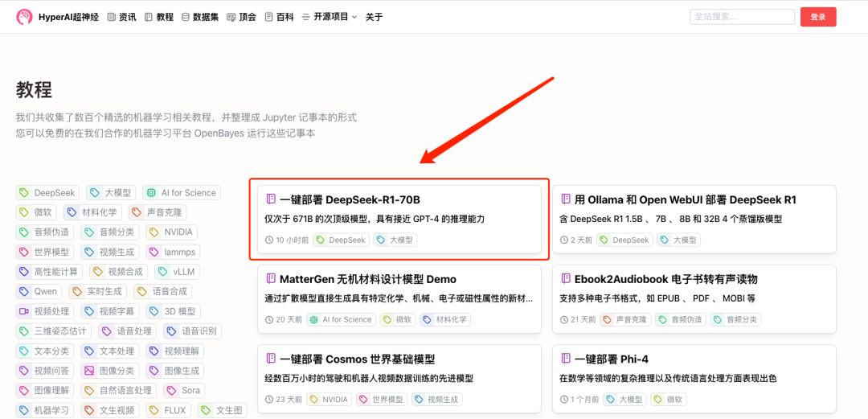Select the AI for Science sidebar tag
Viewport: 868px width, 419px height.
point(182,193)
